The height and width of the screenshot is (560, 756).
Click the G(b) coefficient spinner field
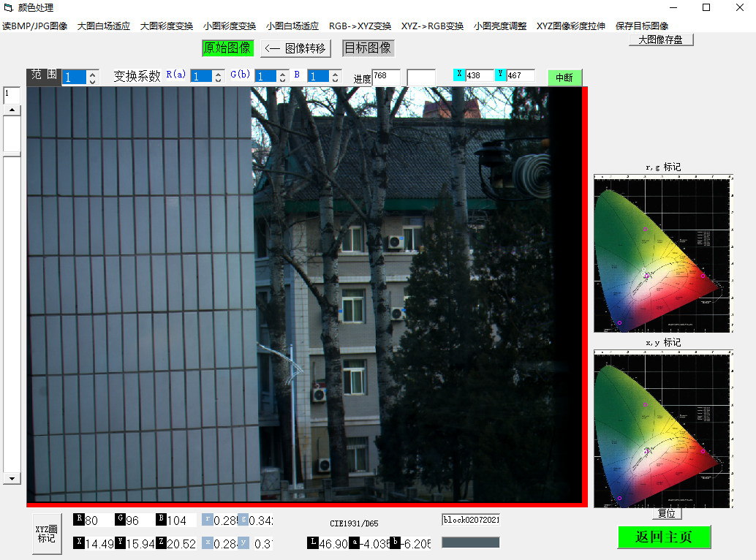click(265, 76)
